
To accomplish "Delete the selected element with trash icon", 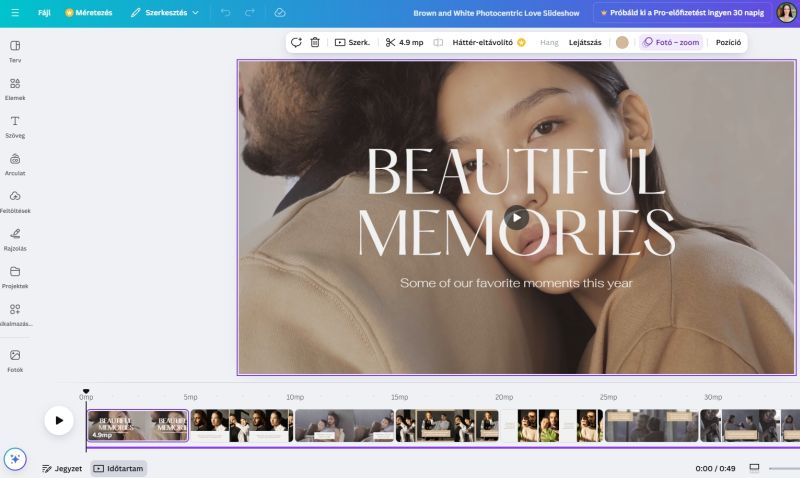I will pos(315,42).
